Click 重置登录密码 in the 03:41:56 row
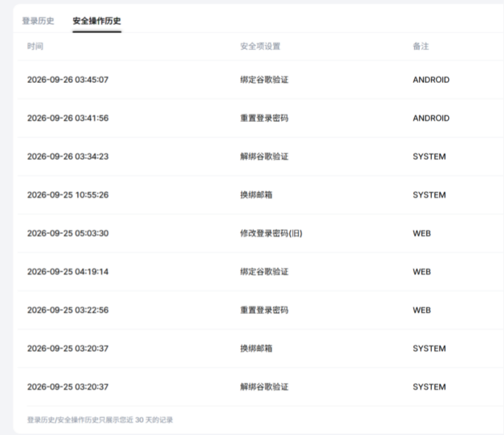The height and width of the screenshot is (435, 504). (264, 118)
